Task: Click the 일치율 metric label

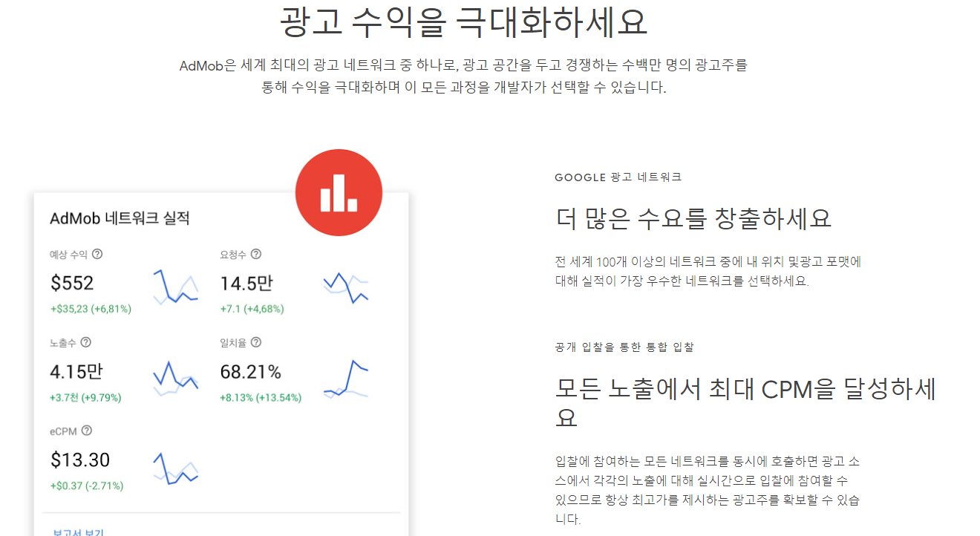Action: tap(233, 342)
